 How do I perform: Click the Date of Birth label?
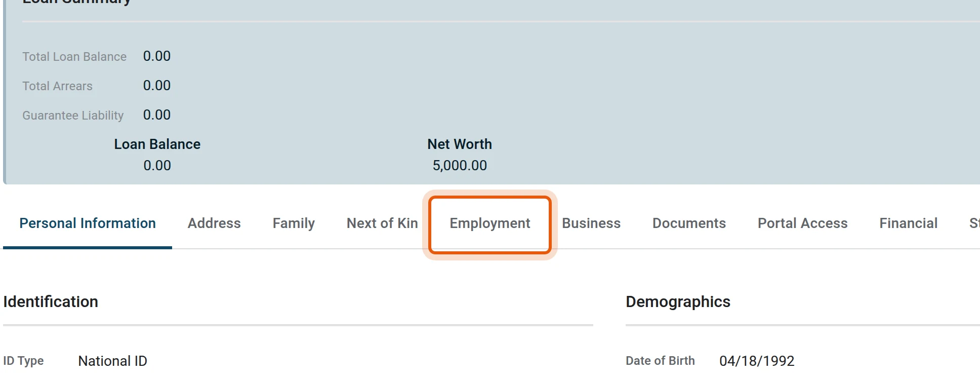[x=660, y=361]
